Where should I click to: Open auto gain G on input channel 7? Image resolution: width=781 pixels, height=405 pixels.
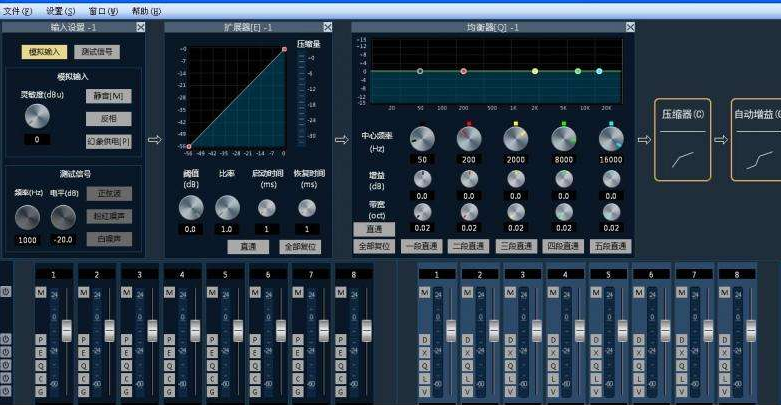click(x=298, y=392)
